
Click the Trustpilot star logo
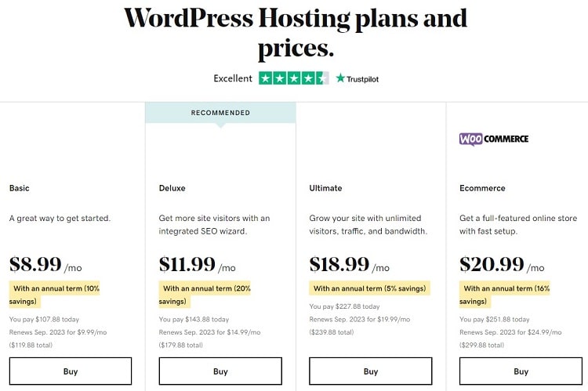point(357,78)
